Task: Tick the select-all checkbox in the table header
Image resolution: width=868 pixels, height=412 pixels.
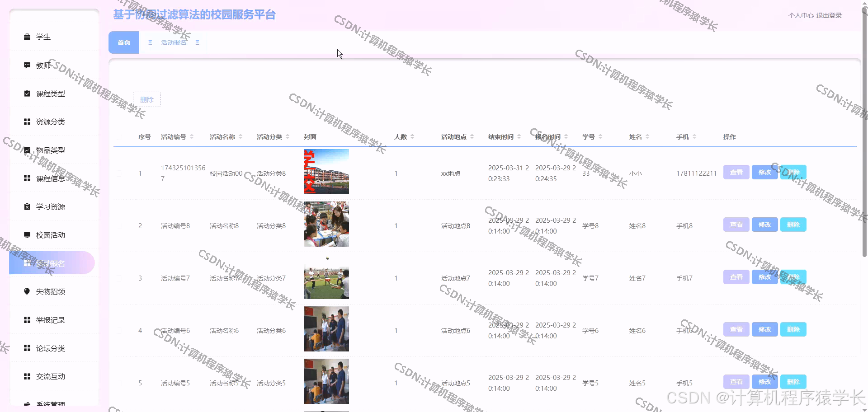Action: [x=119, y=137]
